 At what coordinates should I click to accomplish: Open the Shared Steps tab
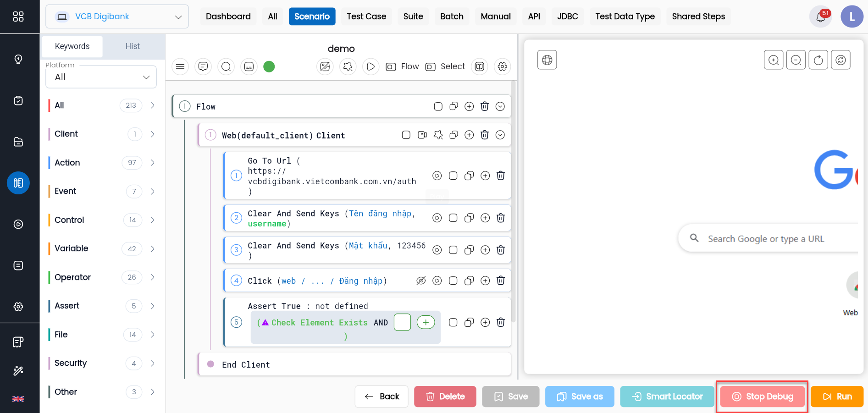tap(698, 17)
